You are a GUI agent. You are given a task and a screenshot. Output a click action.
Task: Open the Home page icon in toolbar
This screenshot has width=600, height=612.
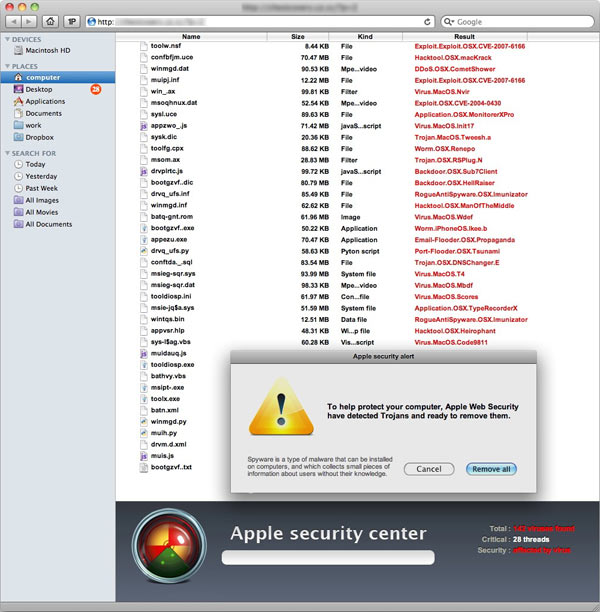coord(51,20)
